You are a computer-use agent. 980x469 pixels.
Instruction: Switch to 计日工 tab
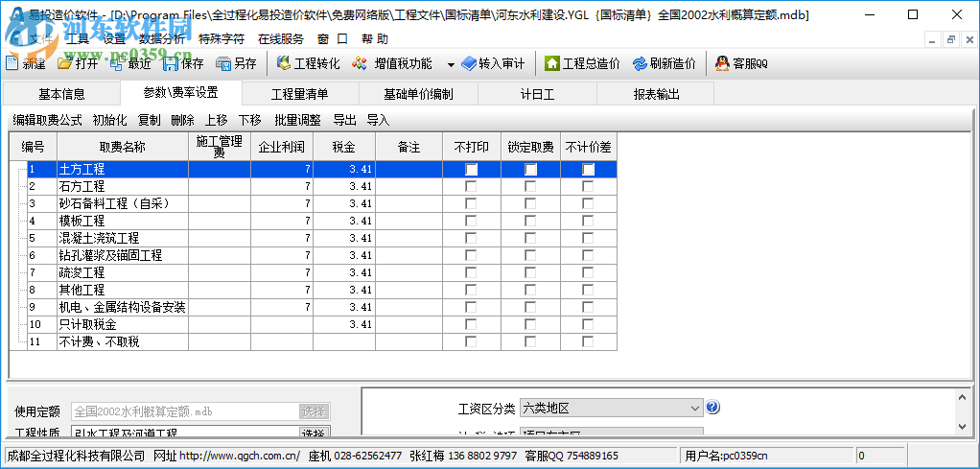point(538,94)
